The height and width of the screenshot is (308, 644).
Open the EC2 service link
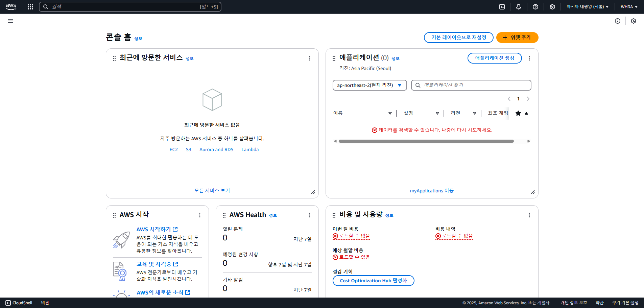click(x=174, y=149)
